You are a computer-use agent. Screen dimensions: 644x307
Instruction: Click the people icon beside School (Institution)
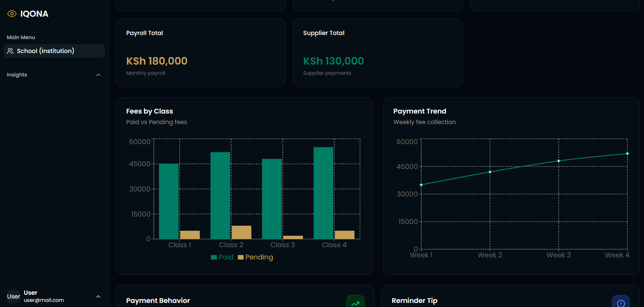point(11,51)
